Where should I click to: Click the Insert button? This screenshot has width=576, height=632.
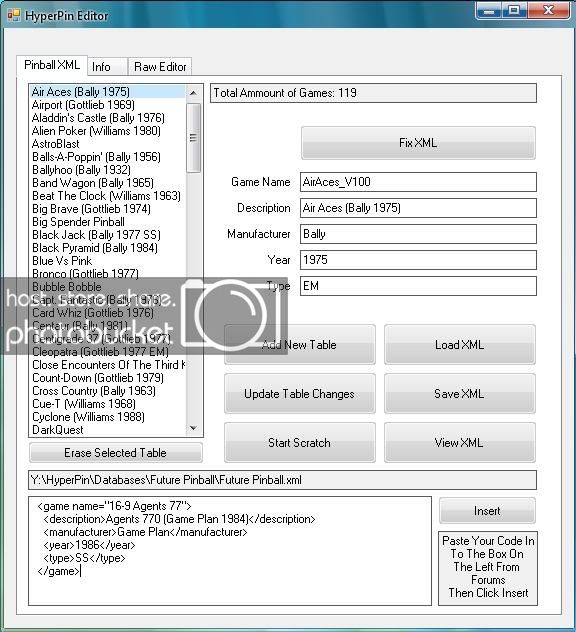pyautogui.click(x=487, y=511)
